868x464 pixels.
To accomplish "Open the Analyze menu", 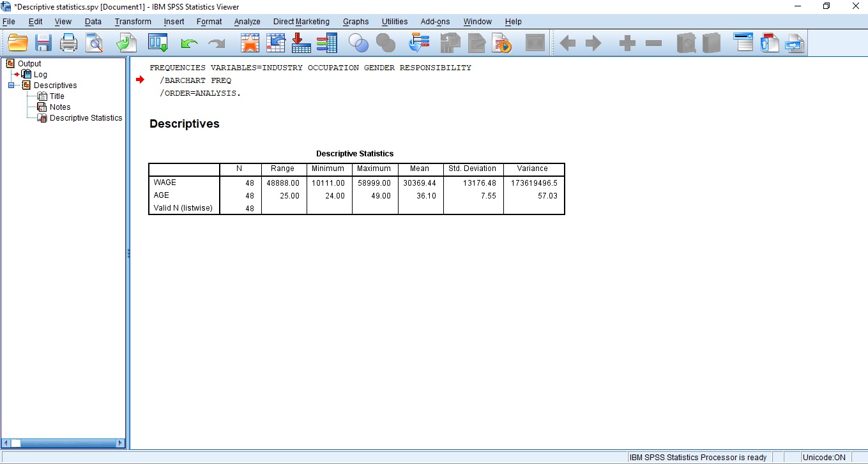I will (x=247, y=21).
